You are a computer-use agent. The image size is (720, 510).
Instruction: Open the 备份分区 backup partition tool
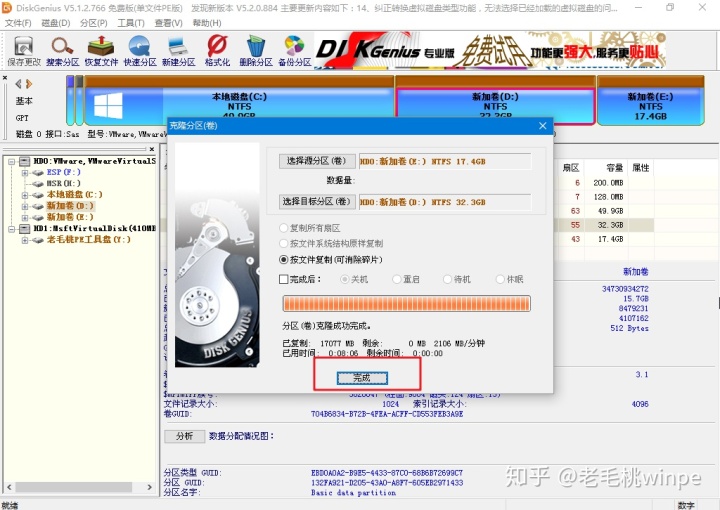(294, 50)
